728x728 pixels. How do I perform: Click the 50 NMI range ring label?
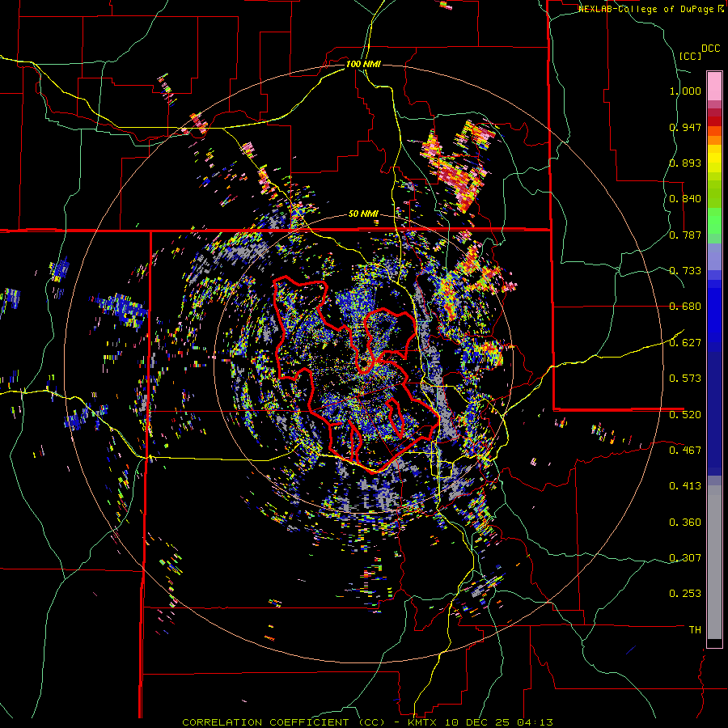pos(363,214)
